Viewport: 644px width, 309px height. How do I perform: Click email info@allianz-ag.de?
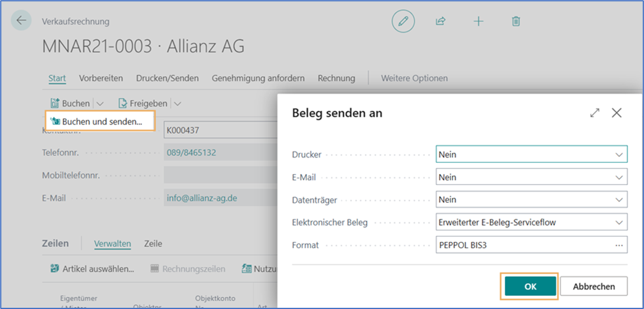point(202,198)
